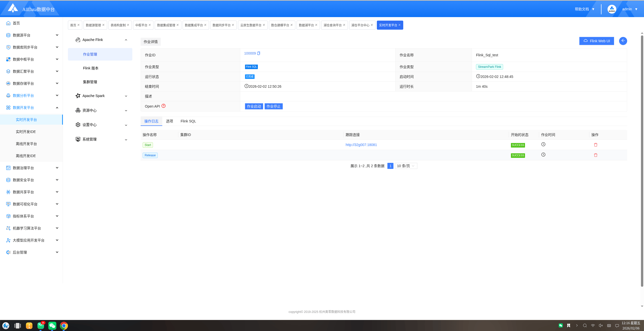This screenshot has width=644, height=331.
Task: Click the round blue back arrow button
Action: pyautogui.click(x=623, y=41)
